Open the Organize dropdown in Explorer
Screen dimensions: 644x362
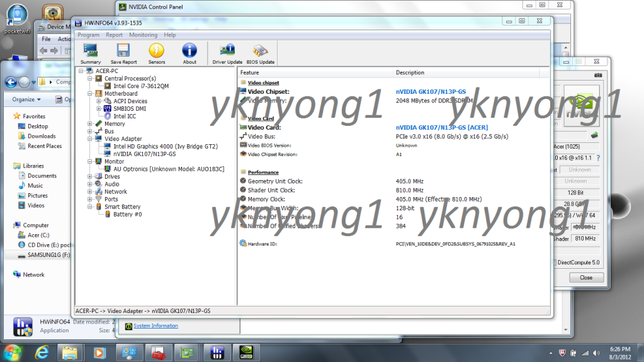click(26, 99)
